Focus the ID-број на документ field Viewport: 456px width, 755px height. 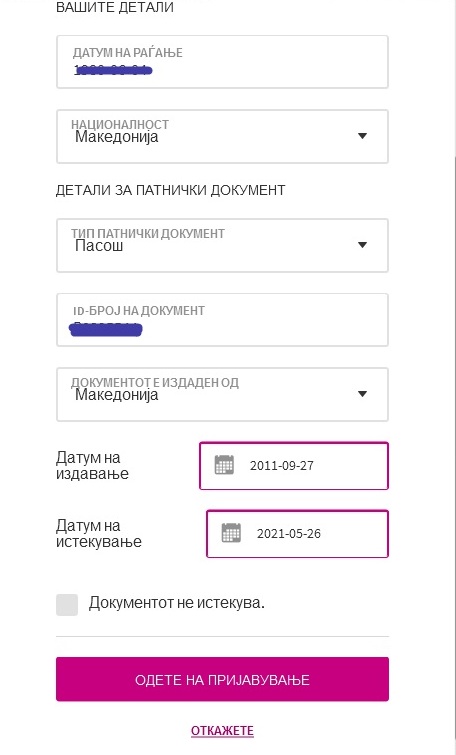[x=222, y=320]
